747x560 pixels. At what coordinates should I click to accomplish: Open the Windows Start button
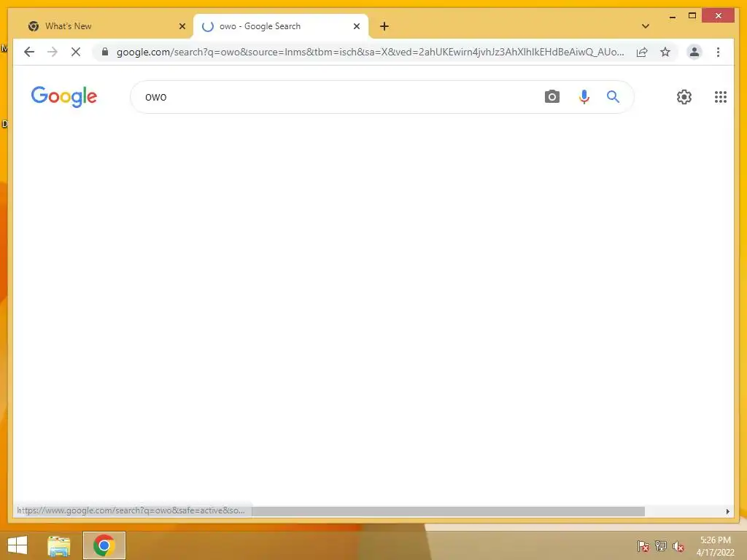click(18, 545)
